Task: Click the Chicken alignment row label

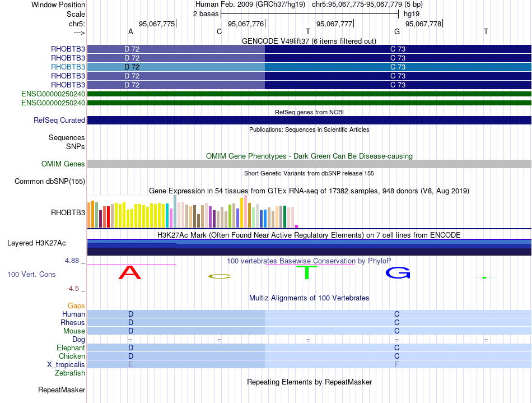Action: [x=72, y=356]
